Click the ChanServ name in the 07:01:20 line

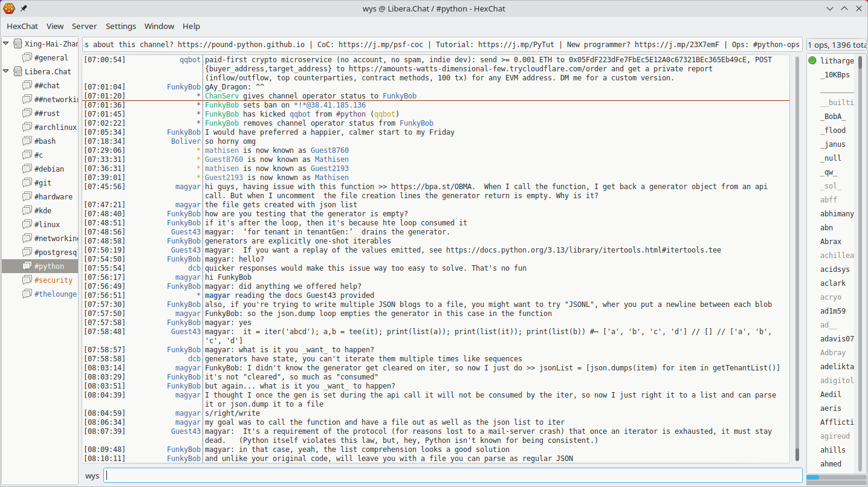(222, 96)
